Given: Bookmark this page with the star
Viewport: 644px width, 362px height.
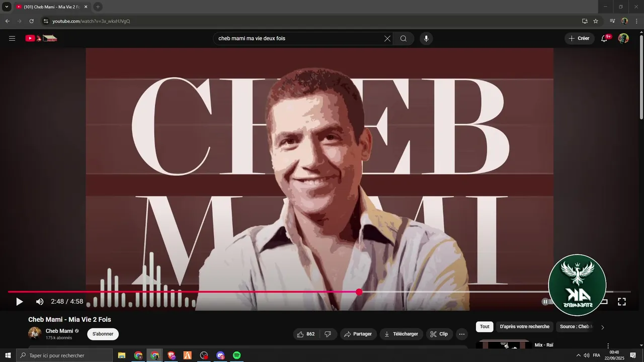Looking at the screenshot, I should tap(596, 21).
